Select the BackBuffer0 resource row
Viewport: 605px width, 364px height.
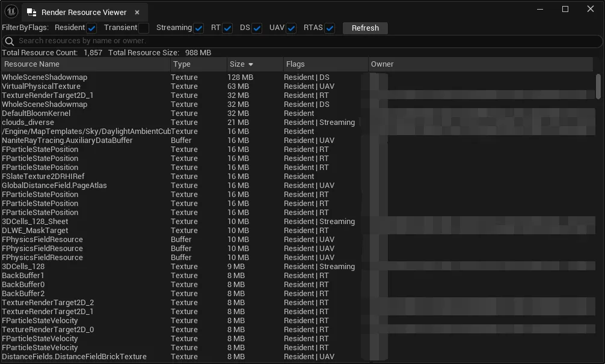pos(298,285)
